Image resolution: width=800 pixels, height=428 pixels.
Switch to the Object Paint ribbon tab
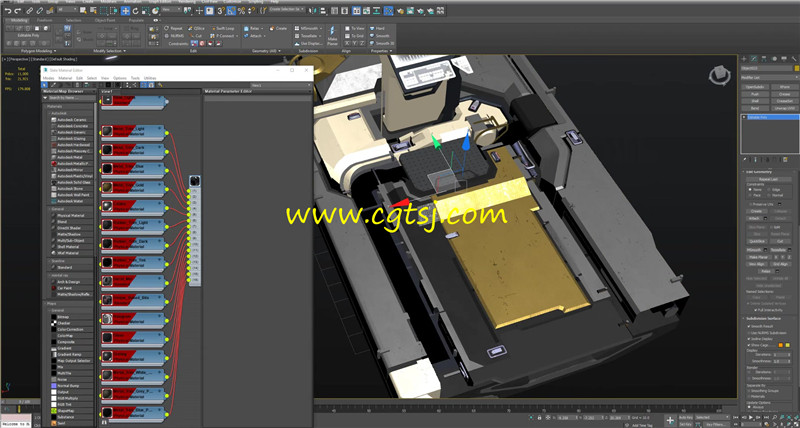[x=105, y=20]
